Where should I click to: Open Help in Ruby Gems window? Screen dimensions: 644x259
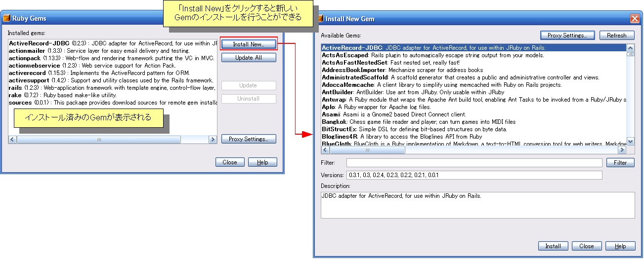pos(262,162)
